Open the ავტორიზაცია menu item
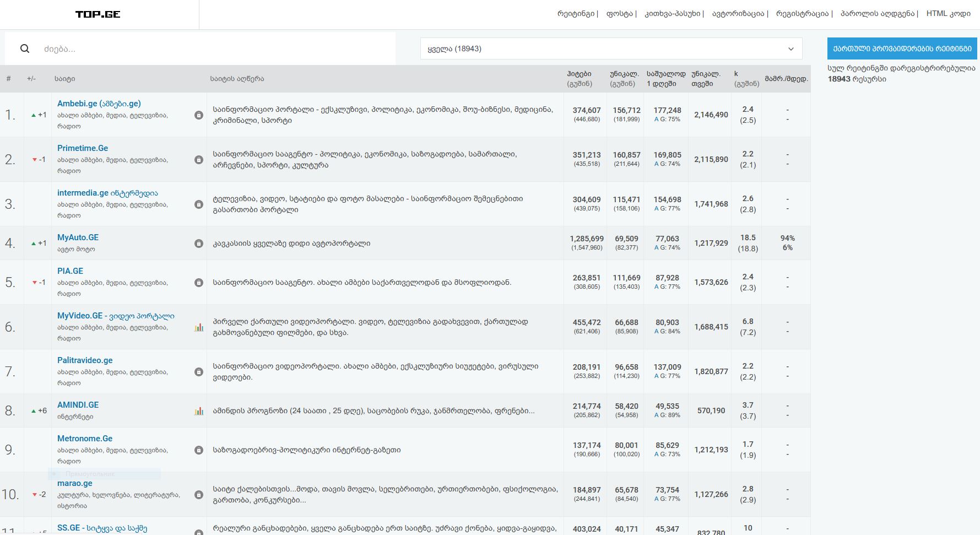 738,14
